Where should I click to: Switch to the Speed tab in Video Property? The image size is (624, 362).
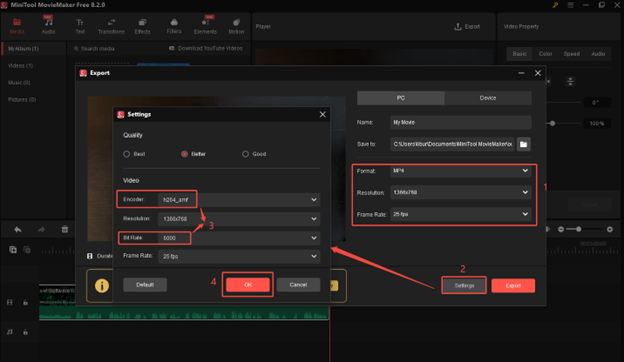[x=571, y=54]
